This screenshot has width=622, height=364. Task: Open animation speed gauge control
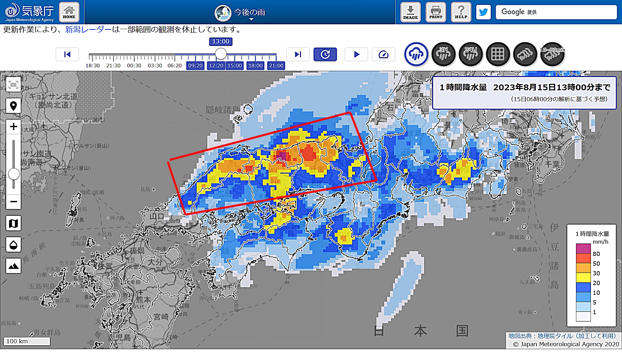pos(383,54)
